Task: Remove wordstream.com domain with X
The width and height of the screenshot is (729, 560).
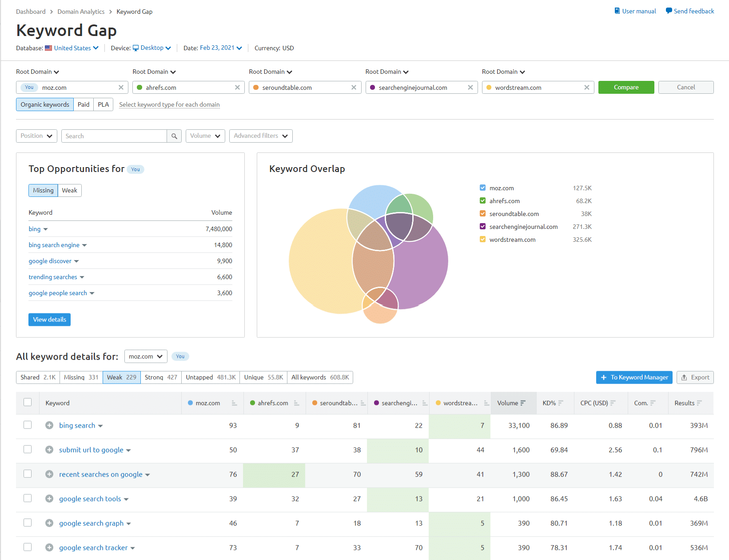Action: click(586, 88)
